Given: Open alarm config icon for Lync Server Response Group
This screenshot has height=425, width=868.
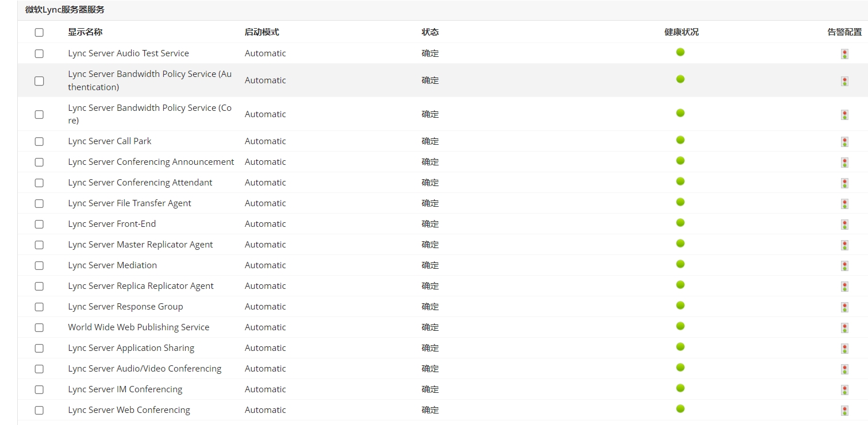Looking at the screenshot, I should pyautogui.click(x=844, y=307).
